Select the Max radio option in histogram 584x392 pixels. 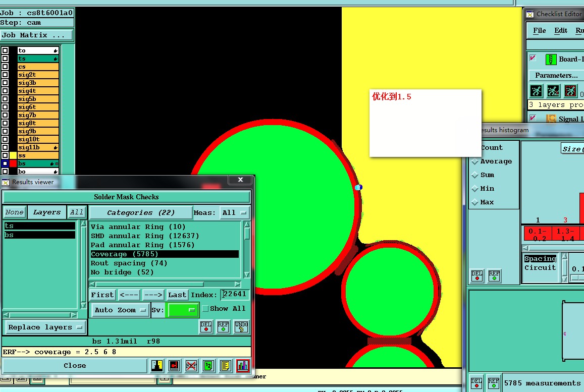(475, 202)
